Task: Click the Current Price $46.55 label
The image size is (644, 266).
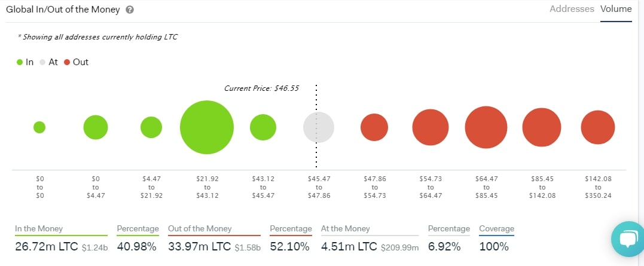Action: pyautogui.click(x=261, y=88)
